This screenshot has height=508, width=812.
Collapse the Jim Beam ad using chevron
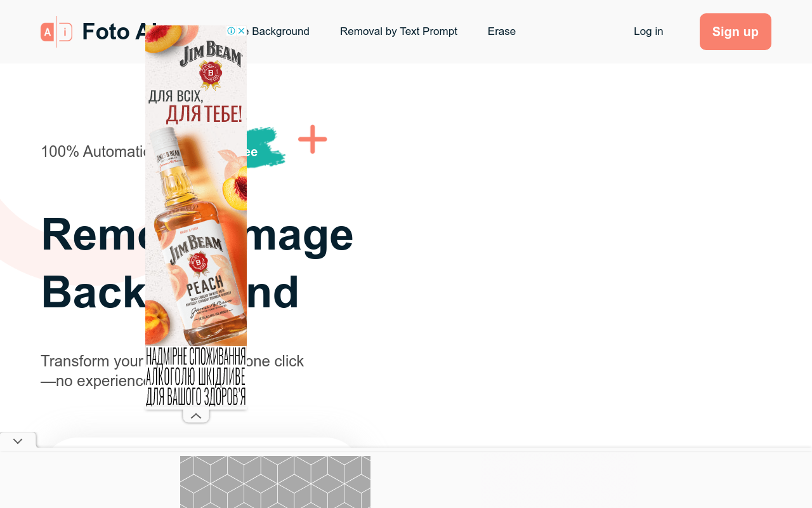point(196,416)
